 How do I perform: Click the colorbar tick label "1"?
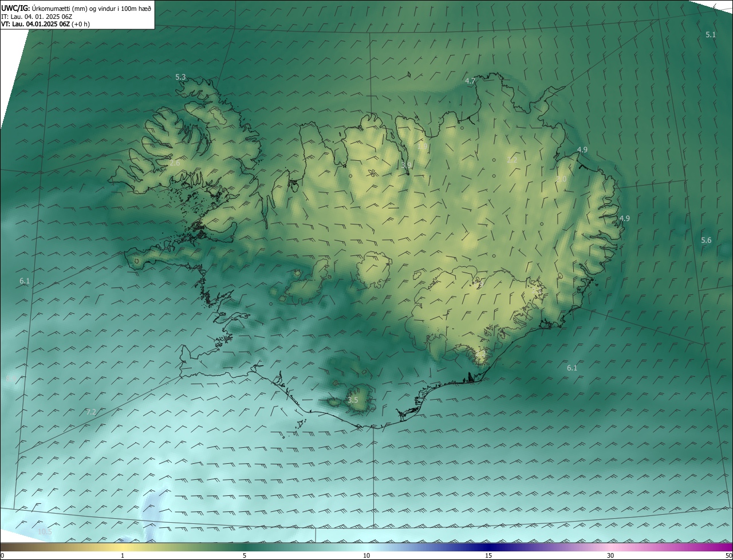click(123, 555)
